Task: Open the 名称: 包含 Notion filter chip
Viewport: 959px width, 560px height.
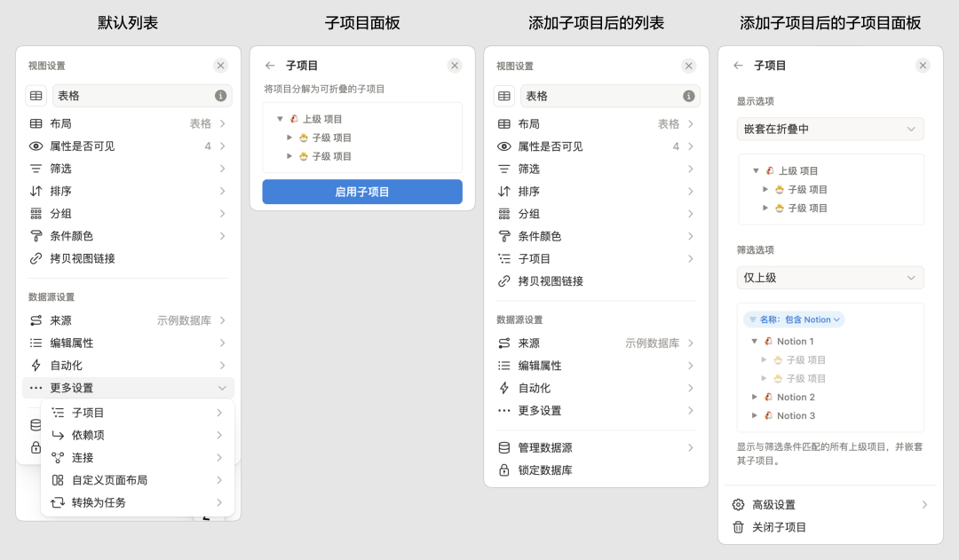Action: pos(794,319)
